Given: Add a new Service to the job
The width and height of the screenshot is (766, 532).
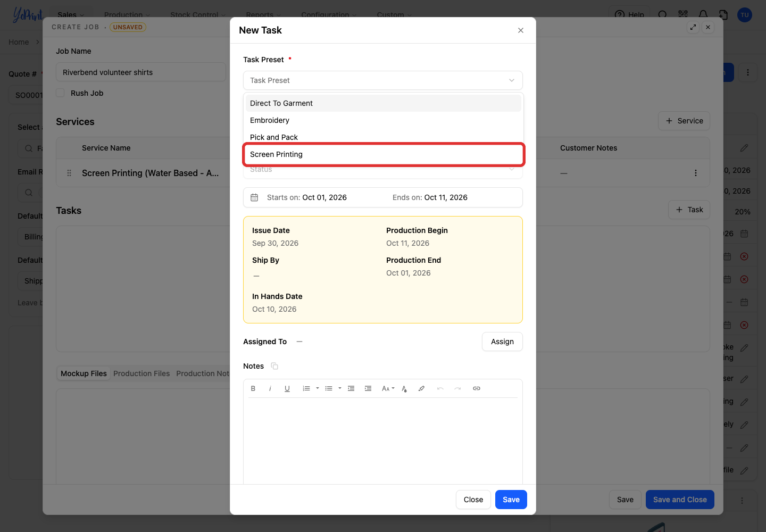Looking at the screenshot, I should [x=684, y=121].
